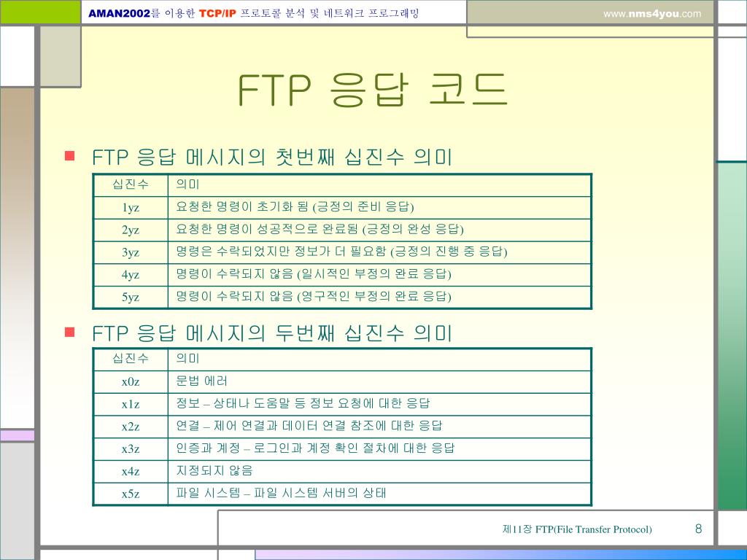Image resolution: width=747 pixels, height=560 pixels.
Task: Click the '3yz' cell
Action: (x=131, y=252)
